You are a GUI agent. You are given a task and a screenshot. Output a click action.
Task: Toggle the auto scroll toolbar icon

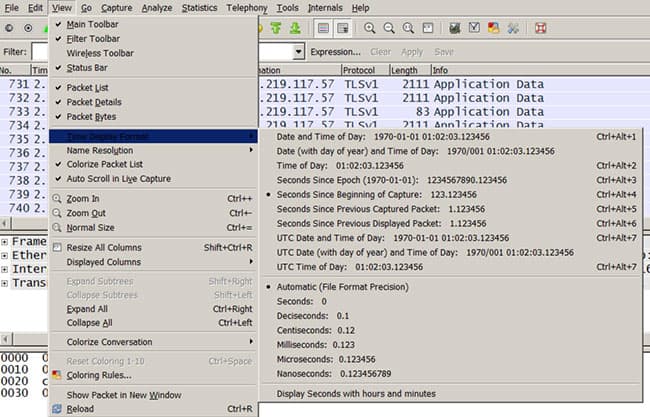343,28
